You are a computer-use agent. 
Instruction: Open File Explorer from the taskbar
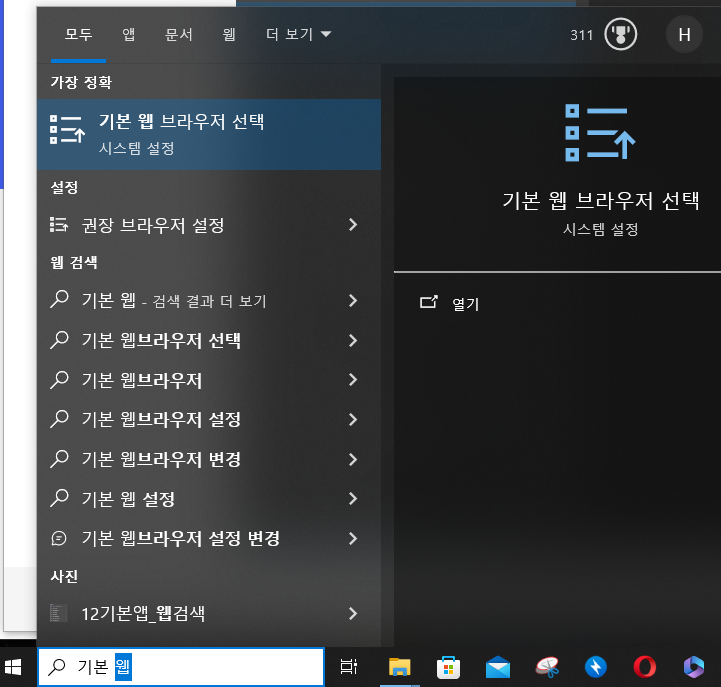(399, 667)
